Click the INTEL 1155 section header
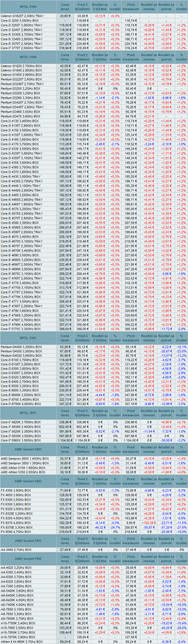This screenshot has height=644, width=188. pos(28,7)
